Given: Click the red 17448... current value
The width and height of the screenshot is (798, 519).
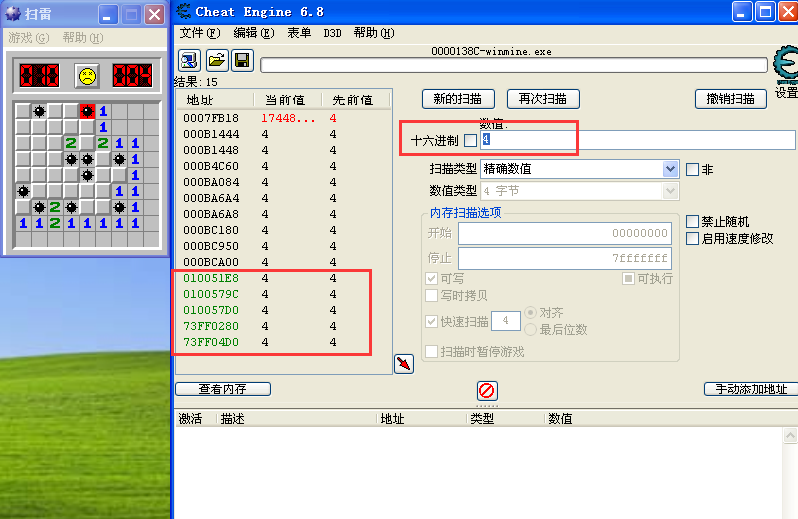Looking at the screenshot, I should click(288, 118).
